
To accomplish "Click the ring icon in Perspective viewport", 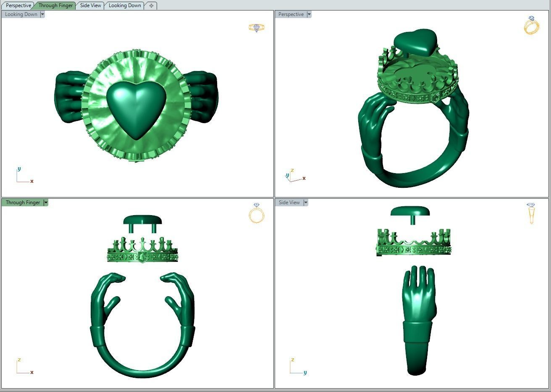I will click(531, 25).
